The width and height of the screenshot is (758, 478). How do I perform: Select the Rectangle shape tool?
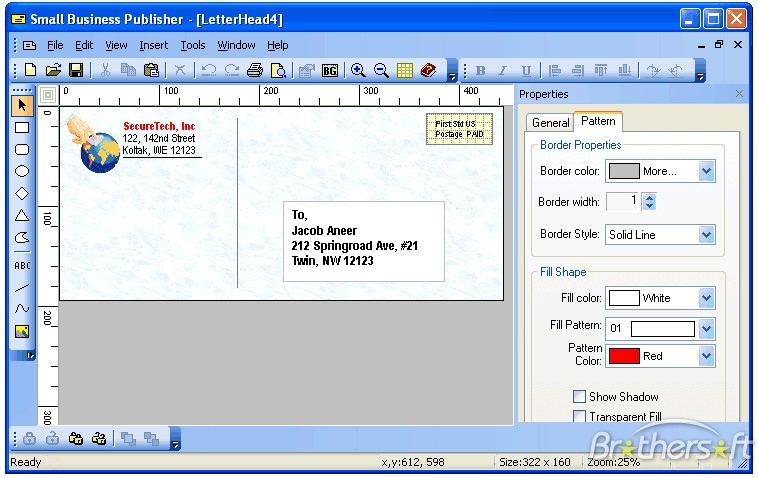click(x=22, y=128)
